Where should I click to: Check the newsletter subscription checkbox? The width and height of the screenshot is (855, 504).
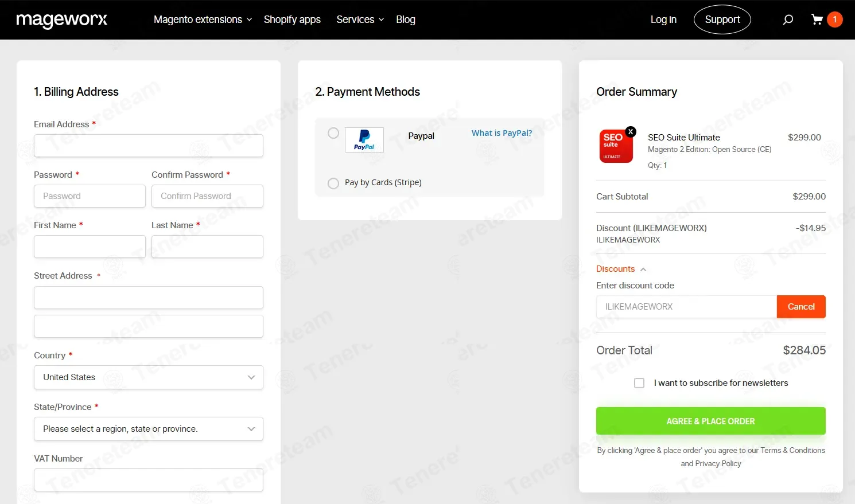click(639, 383)
